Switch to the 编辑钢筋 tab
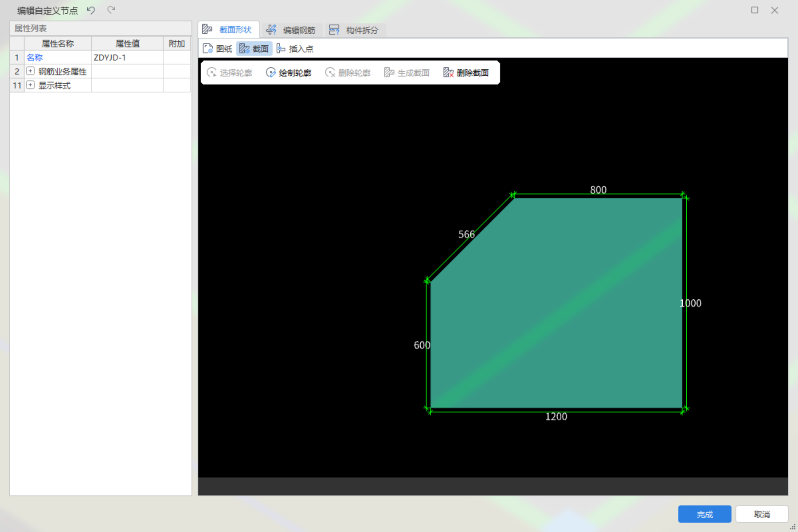Image resolution: width=798 pixels, height=532 pixels. [291, 30]
